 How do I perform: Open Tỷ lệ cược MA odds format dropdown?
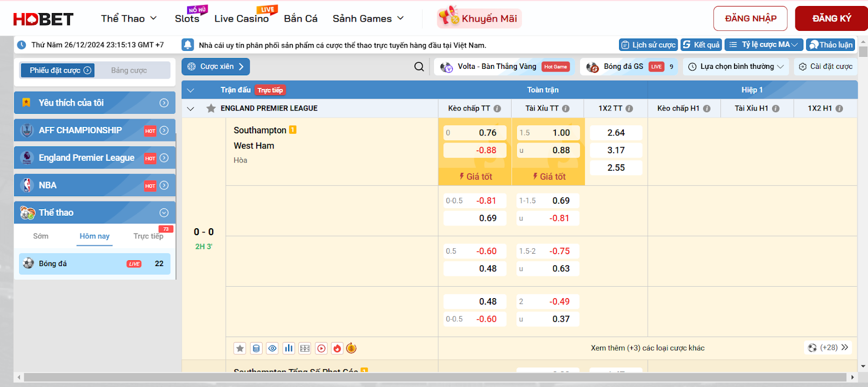pos(764,44)
